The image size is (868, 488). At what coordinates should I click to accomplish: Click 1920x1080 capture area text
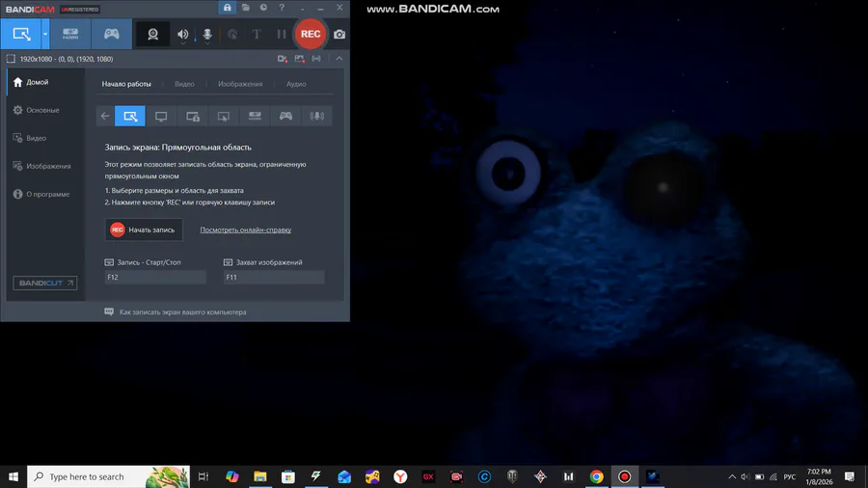coord(67,59)
